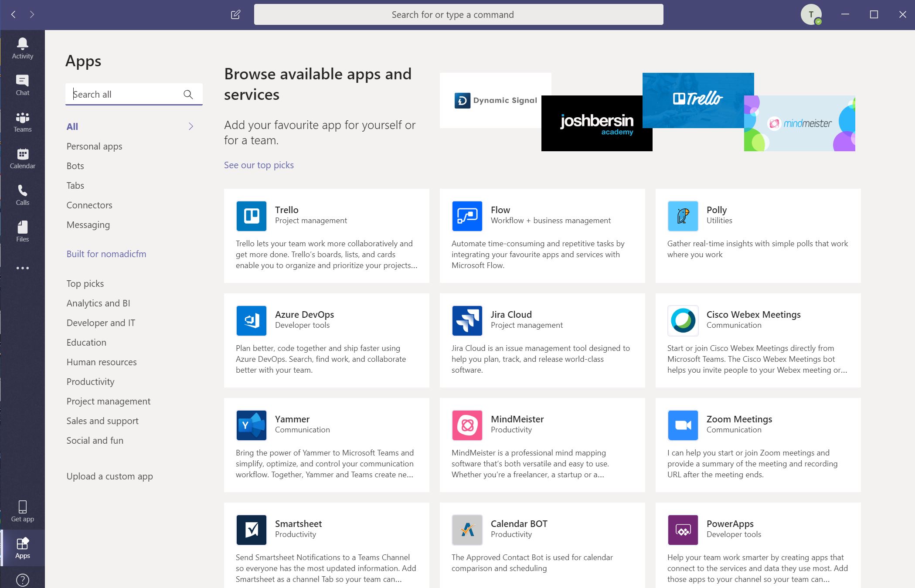Expand the All category chevron
The image size is (915, 588).
point(190,126)
